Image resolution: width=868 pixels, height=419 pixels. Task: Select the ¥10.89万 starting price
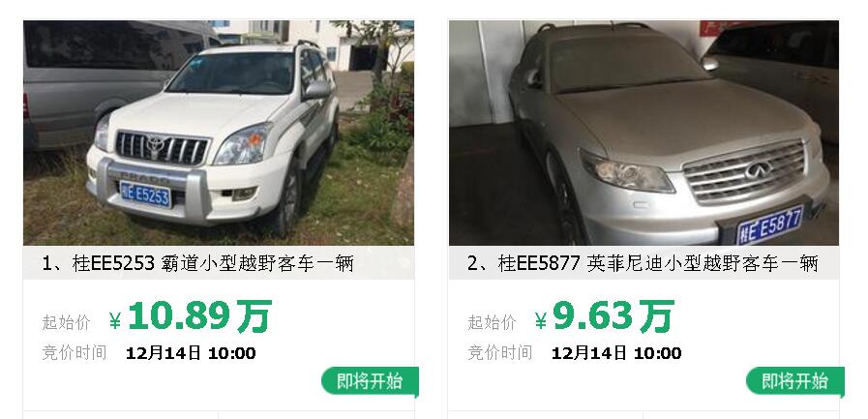coord(191,316)
